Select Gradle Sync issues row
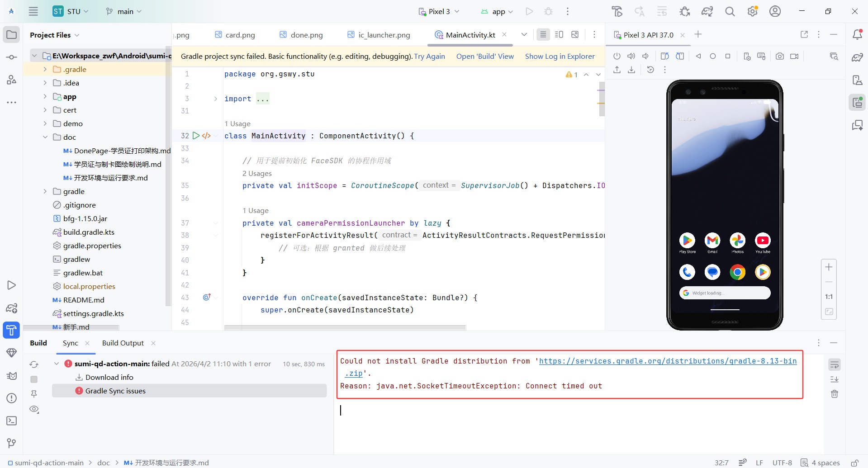Screen dimensions: 868x468 [190, 391]
